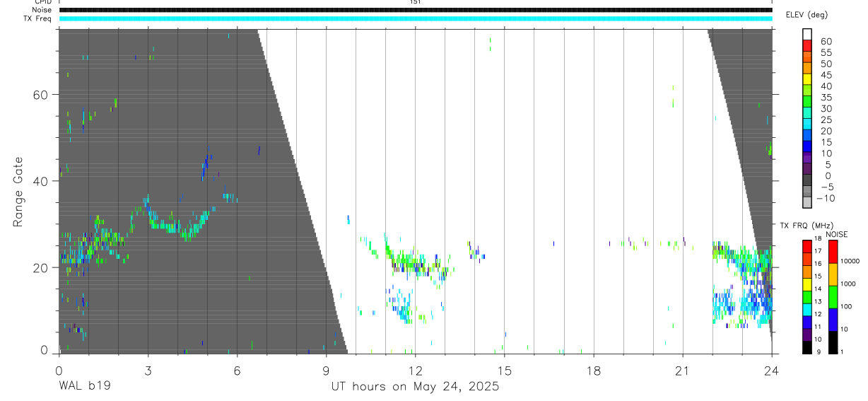Click the yellow 40–45 degree elevation swatch

(x=807, y=79)
